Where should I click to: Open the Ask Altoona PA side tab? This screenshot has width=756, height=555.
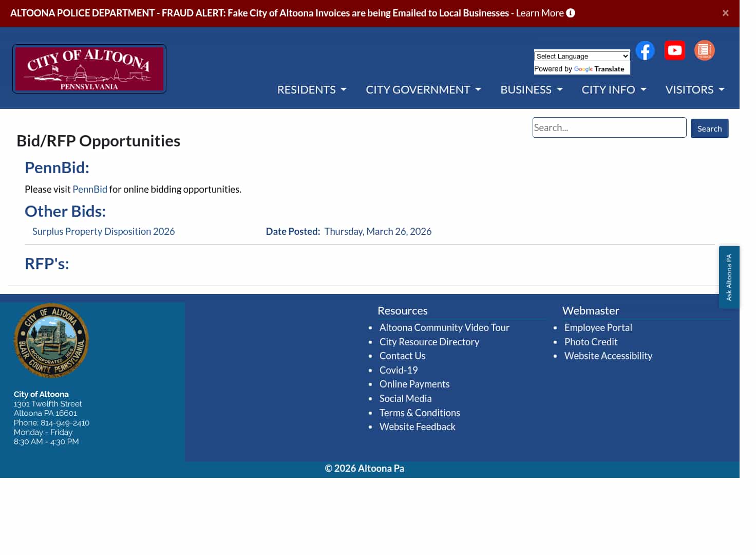[729, 277]
